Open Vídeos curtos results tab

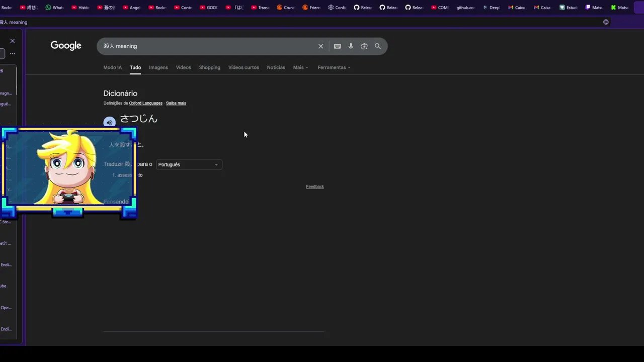pyautogui.click(x=244, y=67)
